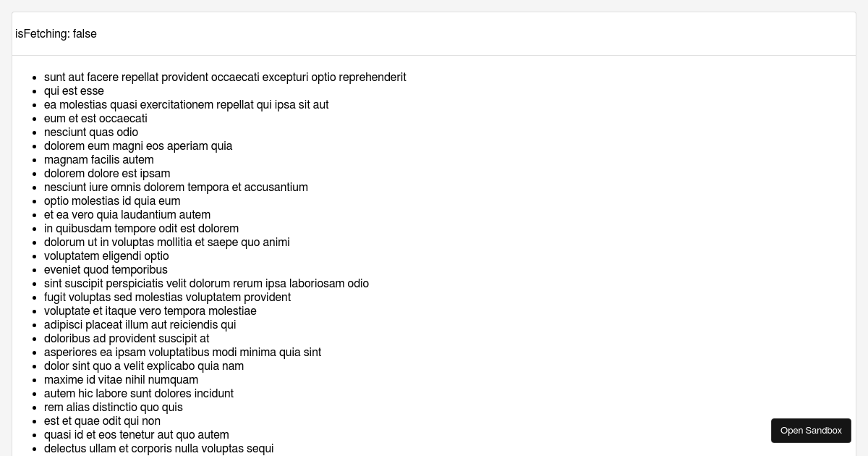
Task: Click 'autem hic labore sunt dolores incidunt'
Action: click(x=139, y=394)
